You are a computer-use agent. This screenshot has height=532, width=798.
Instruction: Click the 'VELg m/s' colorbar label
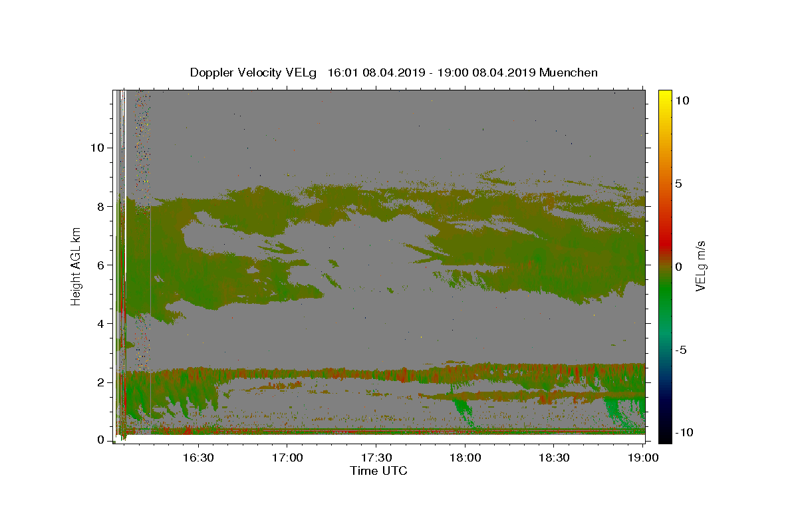pyautogui.click(x=700, y=266)
